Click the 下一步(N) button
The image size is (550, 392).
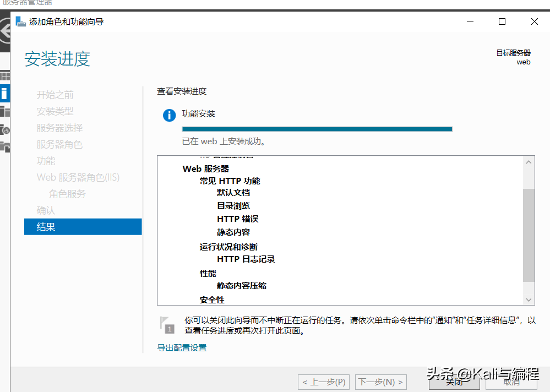(381, 382)
